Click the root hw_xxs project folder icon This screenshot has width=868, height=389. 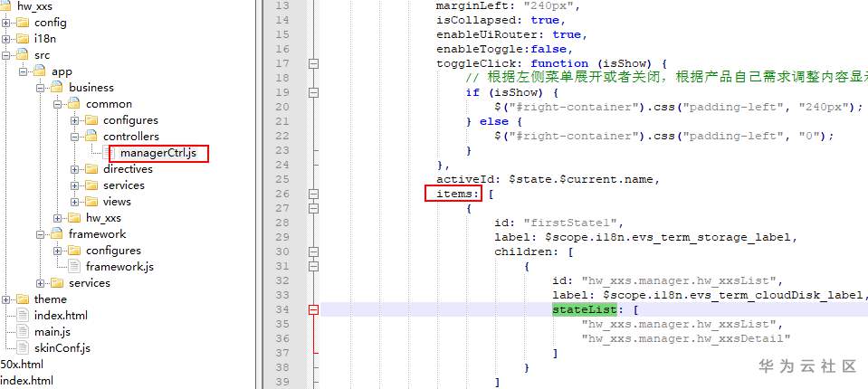pos(6,6)
